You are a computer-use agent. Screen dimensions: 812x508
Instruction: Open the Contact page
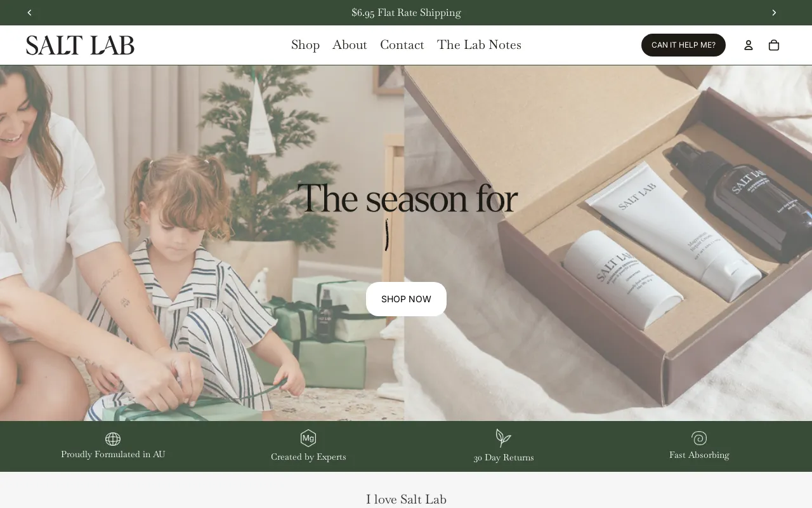402,45
